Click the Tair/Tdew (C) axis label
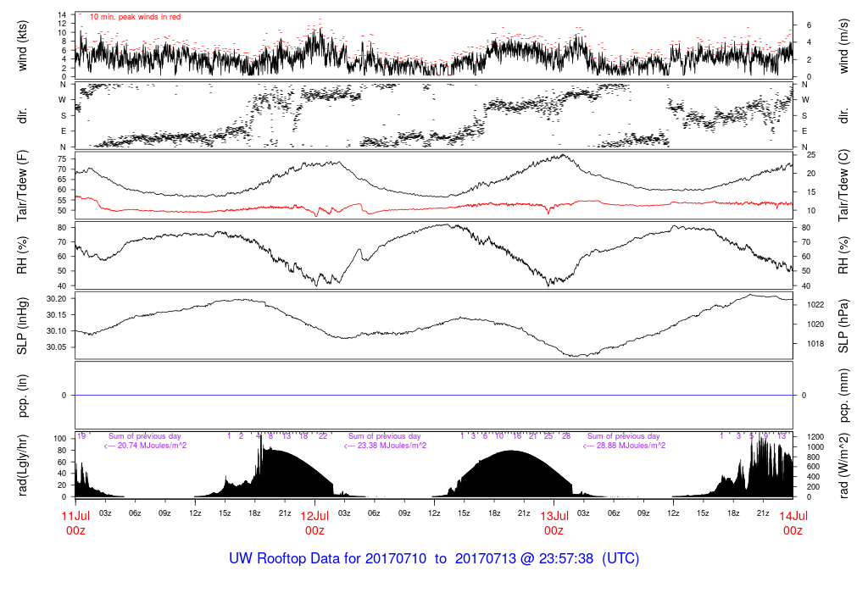 (x=843, y=185)
